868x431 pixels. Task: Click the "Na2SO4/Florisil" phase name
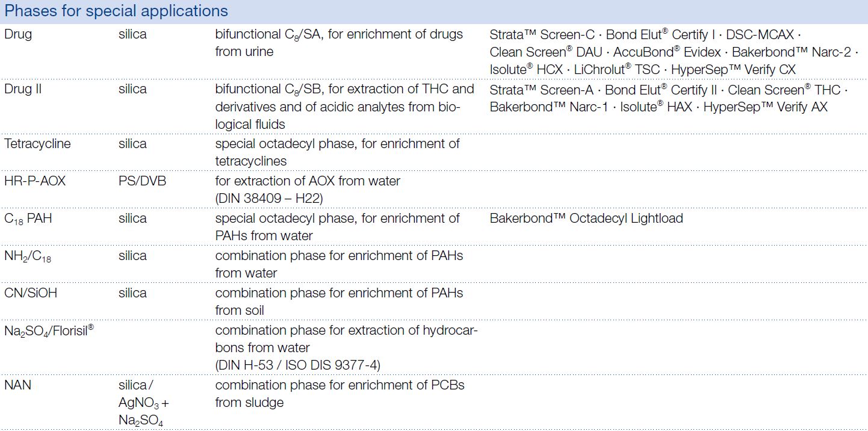pos(49,330)
